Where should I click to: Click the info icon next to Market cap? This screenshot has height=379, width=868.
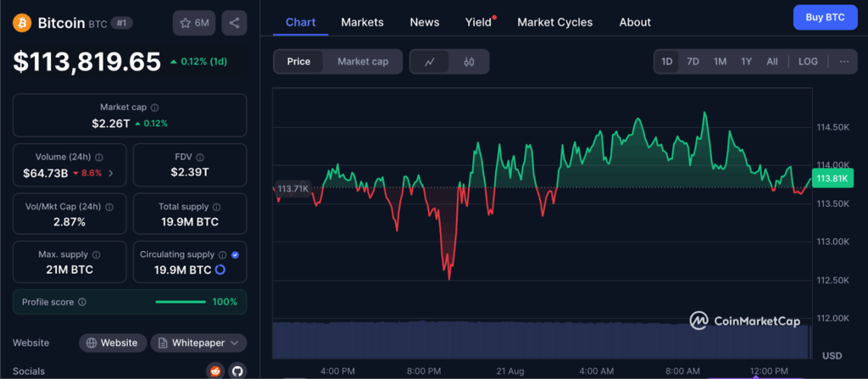(x=154, y=108)
